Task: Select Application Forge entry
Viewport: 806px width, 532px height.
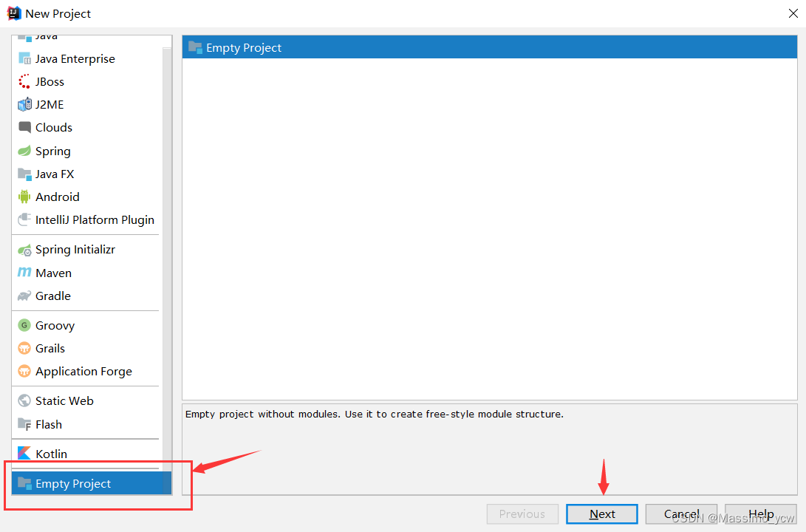Action: click(x=86, y=371)
